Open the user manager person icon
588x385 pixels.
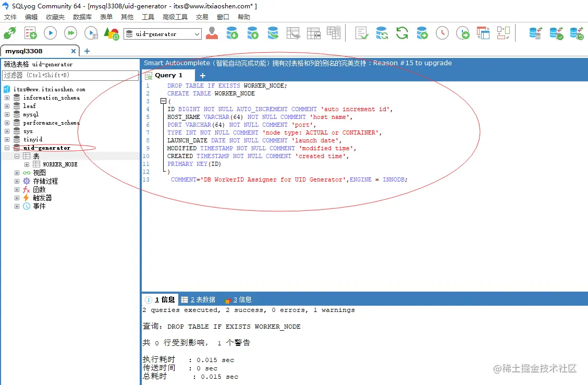212,33
